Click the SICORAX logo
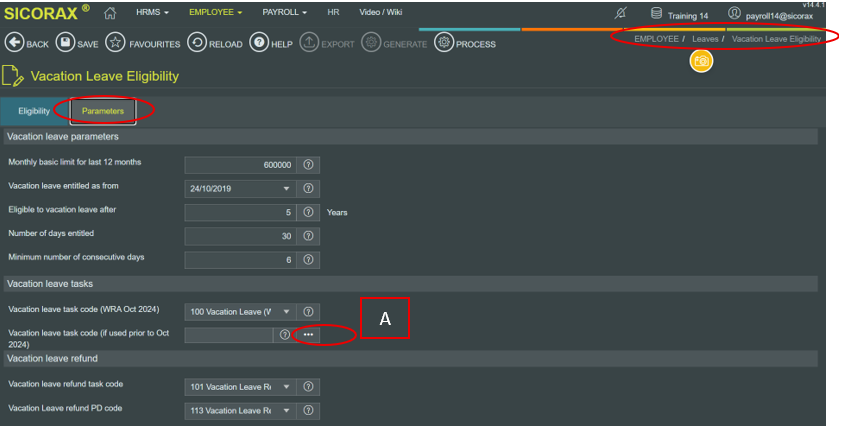 (x=47, y=13)
